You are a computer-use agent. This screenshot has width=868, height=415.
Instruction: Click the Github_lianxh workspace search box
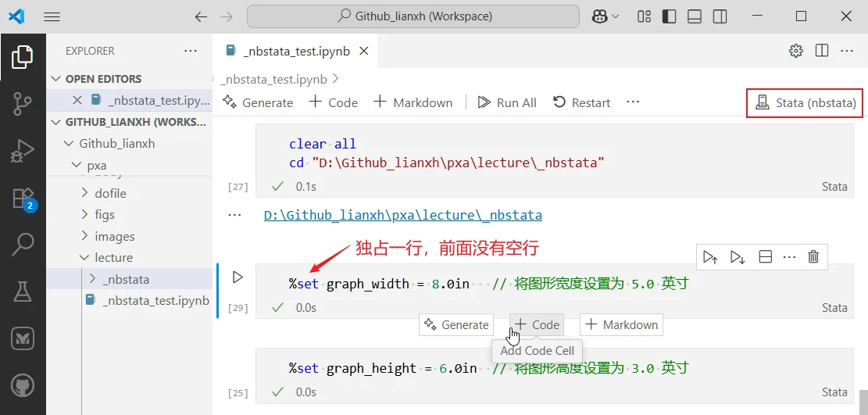[x=413, y=16]
